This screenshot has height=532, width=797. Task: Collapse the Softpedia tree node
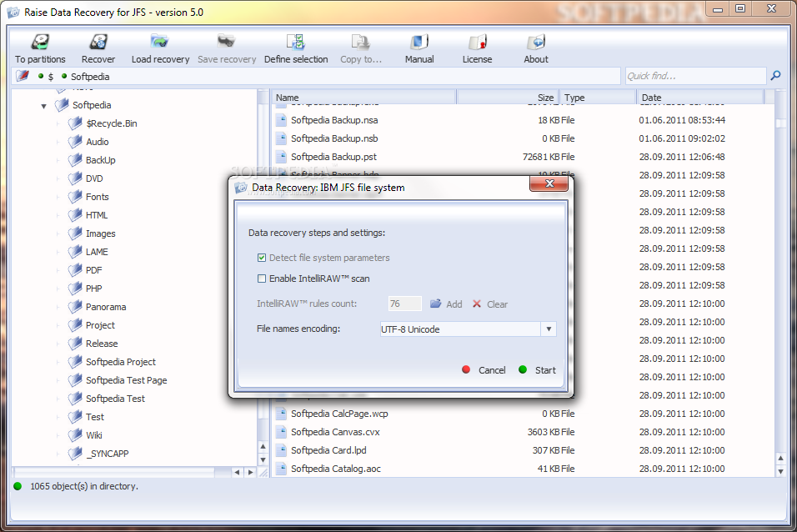pos(43,106)
